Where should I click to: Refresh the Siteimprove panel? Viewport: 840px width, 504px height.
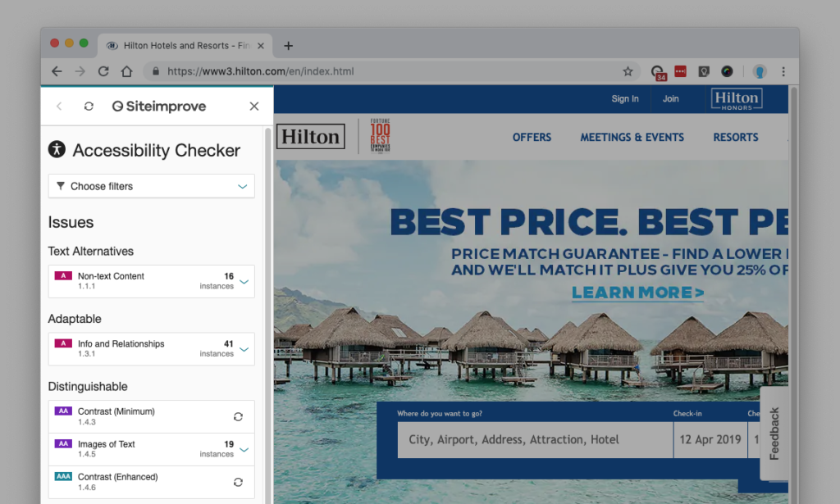point(89,107)
